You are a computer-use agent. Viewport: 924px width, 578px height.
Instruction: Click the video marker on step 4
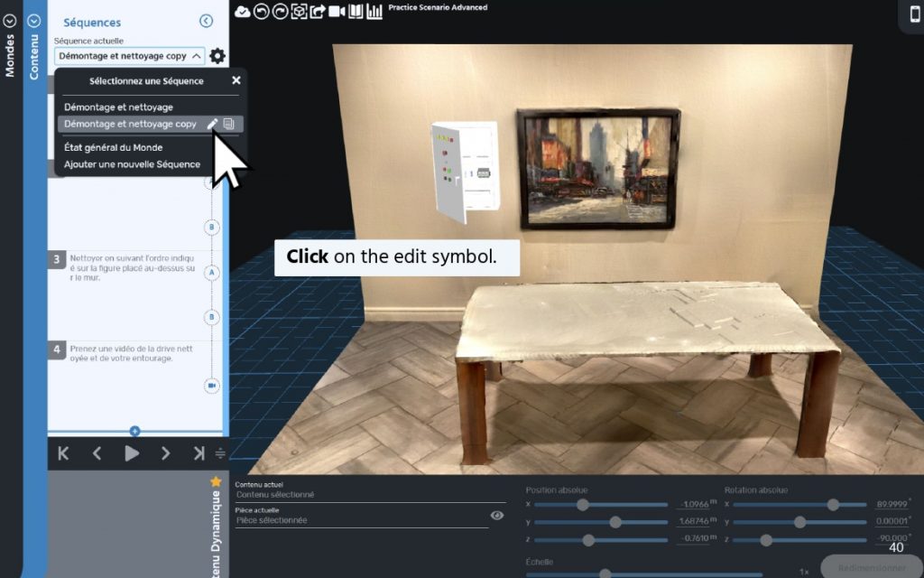click(x=212, y=386)
